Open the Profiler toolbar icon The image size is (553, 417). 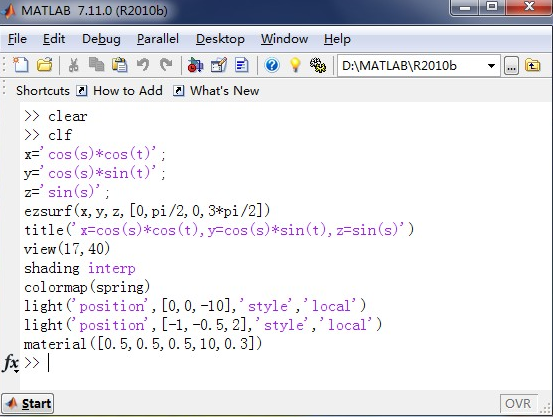click(242, 65)
